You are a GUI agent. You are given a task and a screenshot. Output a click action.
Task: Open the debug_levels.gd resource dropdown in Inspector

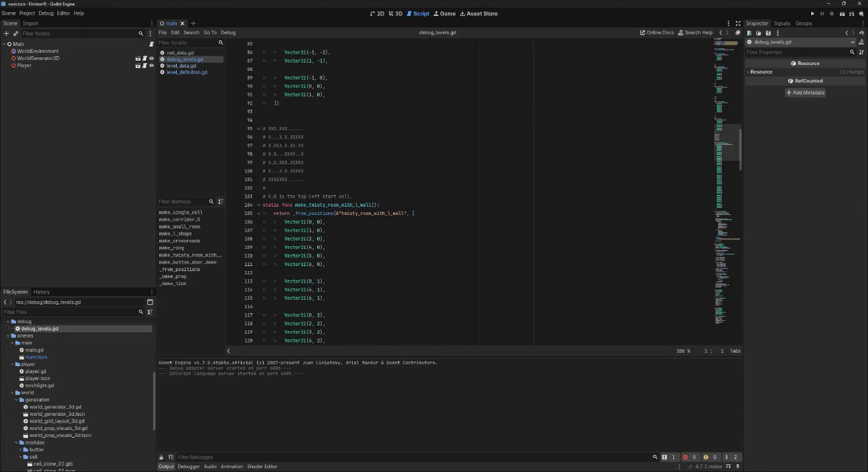(x=801, y=42)
